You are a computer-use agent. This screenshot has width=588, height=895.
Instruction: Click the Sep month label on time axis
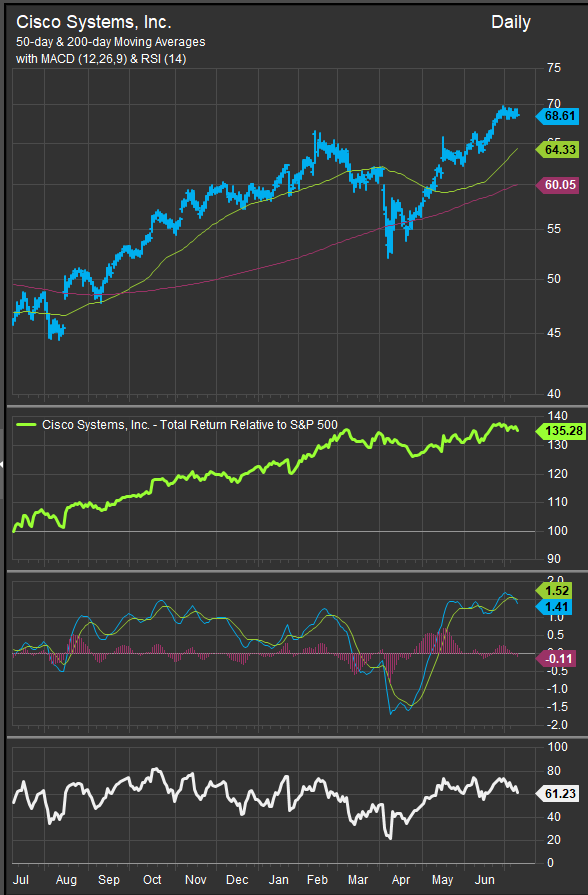coord(108,880)
